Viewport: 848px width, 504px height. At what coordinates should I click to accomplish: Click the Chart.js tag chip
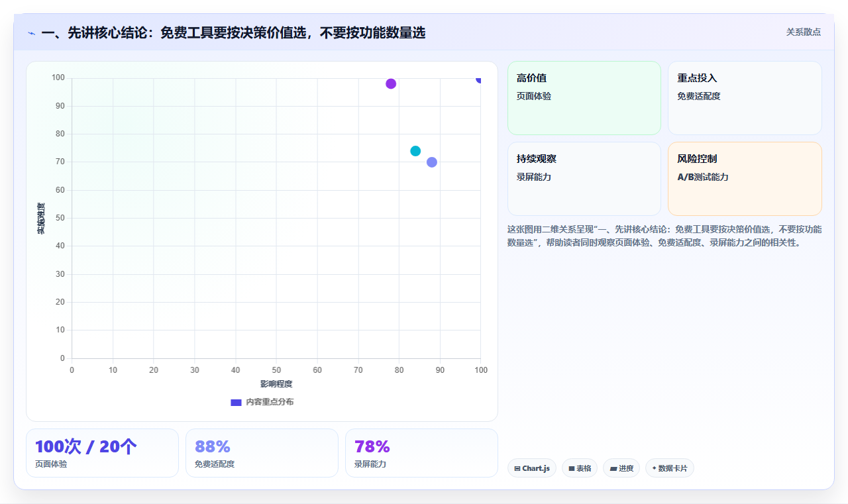coord(532,468)
